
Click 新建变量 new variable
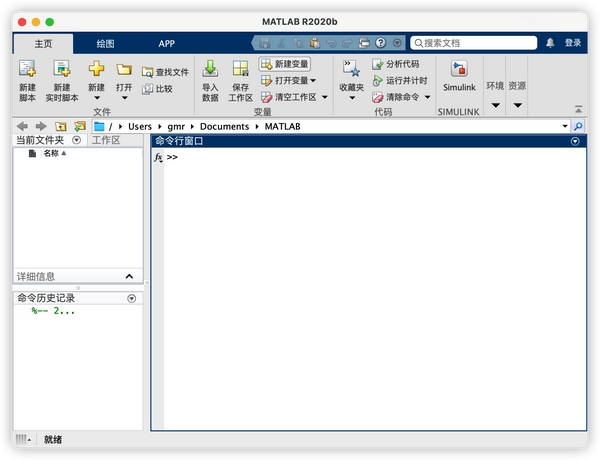coord(285,64)
